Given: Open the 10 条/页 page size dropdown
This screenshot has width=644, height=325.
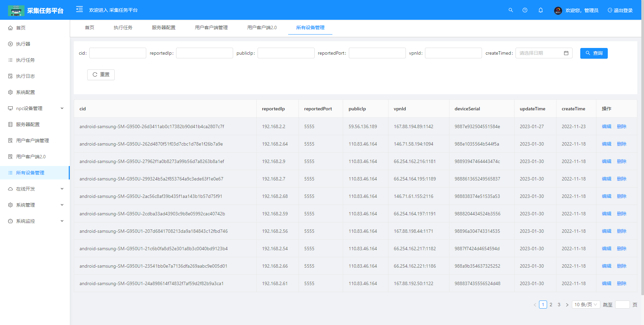Looking at the screenshot, I should tap(586, 305).
